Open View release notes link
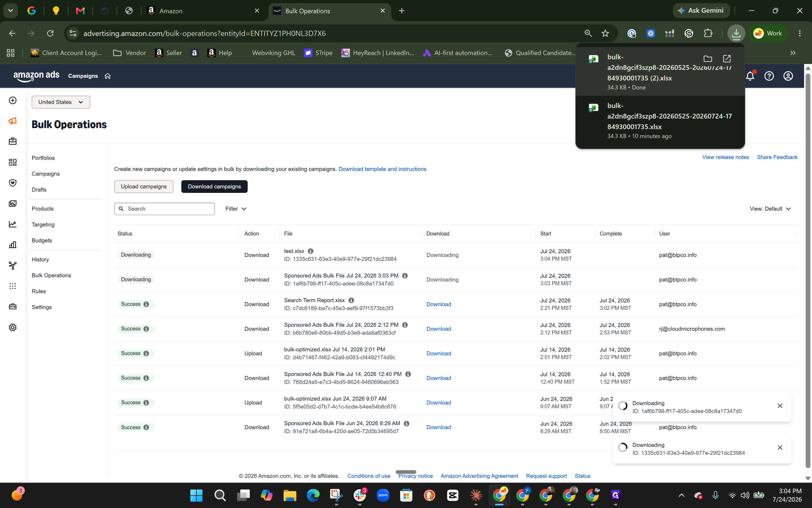The height and width of the screenshot is (508, 812). 725,157
